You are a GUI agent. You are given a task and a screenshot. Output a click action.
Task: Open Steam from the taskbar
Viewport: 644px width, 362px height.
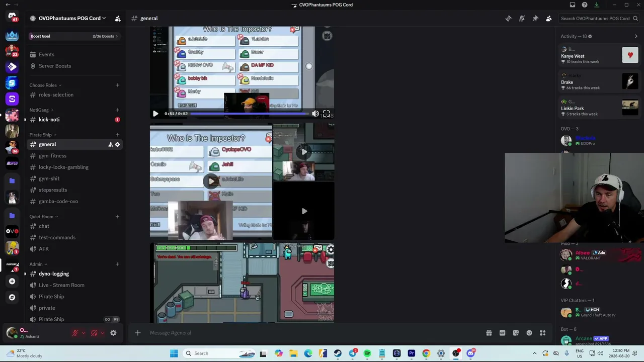click(338, 353)
